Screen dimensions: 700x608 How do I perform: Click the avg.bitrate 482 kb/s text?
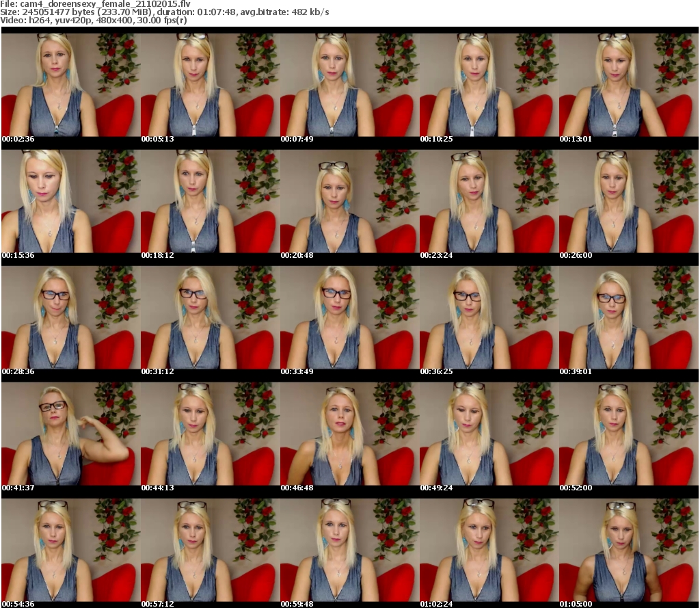point(285,12)
